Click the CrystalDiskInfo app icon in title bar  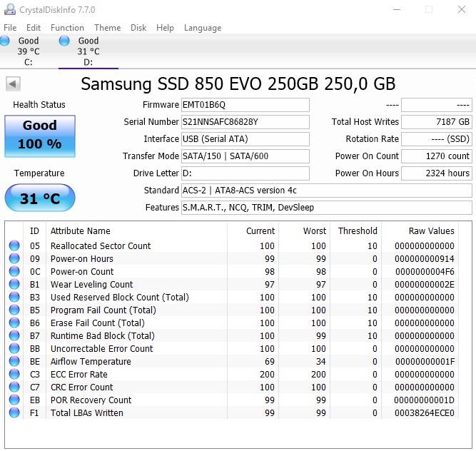pyautogui.click(x=10, y=10)
